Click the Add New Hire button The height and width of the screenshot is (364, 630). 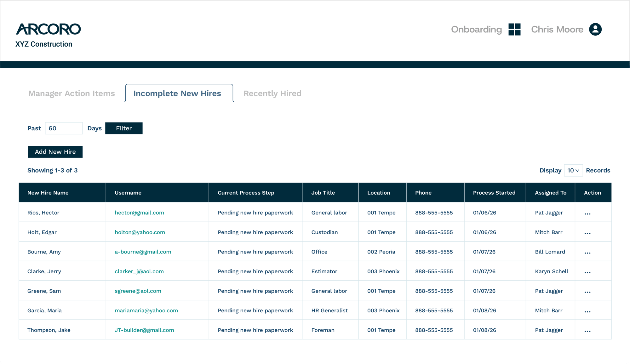(55, 152)
